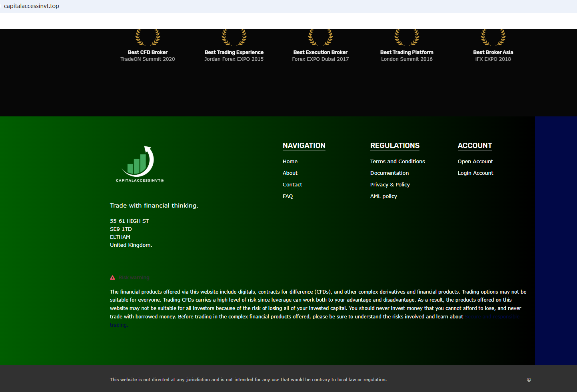The image size is (577, 392).
Task: Click the Best Execution Broker laurel icon
Action: 320,38
